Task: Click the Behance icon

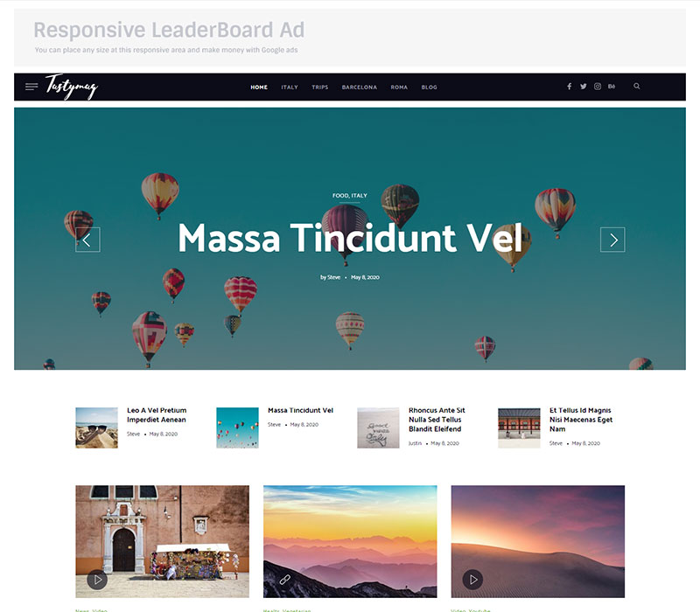Action: (611, 86)
